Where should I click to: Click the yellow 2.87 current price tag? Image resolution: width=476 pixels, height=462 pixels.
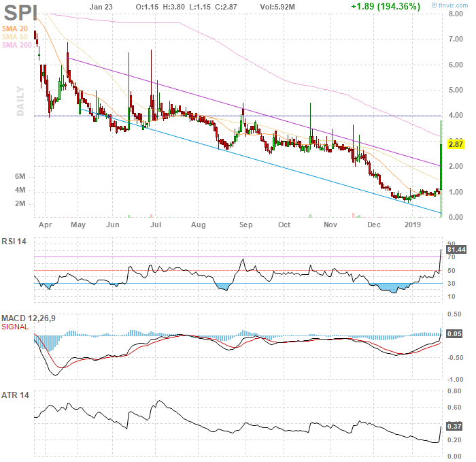(456, 145)
